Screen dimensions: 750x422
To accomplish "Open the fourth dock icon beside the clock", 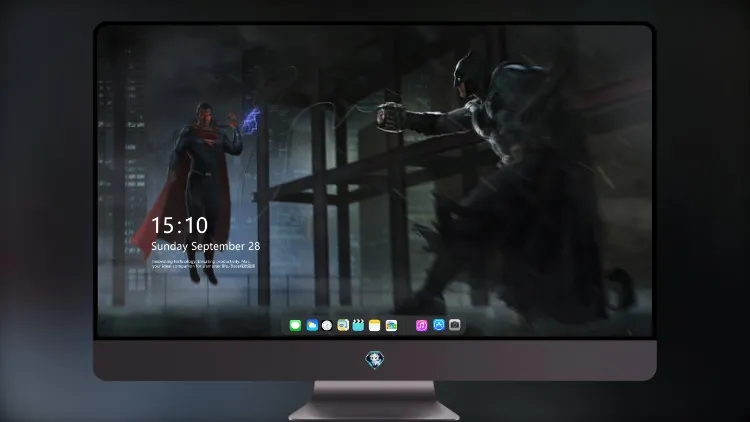I will [x=343, y=326].
